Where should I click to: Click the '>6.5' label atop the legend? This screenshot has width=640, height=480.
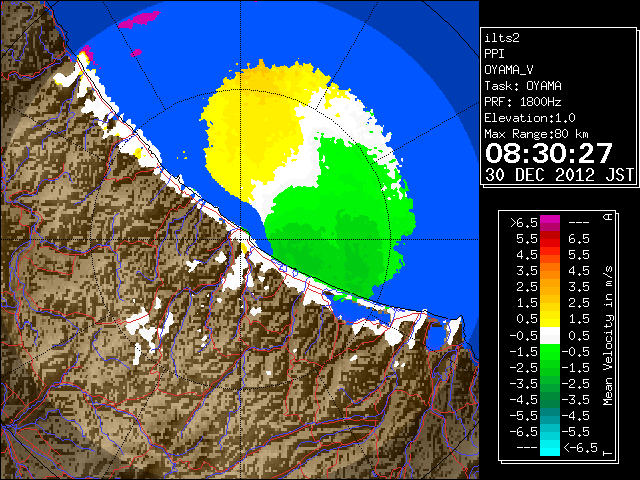524,223
